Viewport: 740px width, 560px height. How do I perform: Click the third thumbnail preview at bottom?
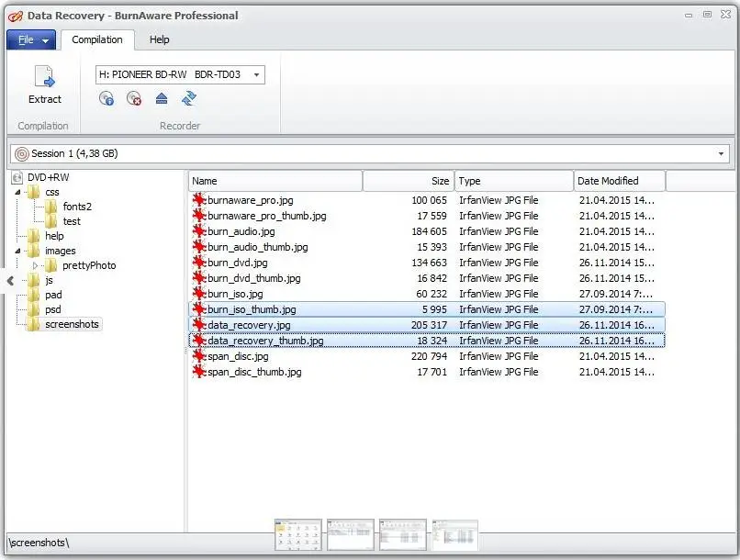coord(402,534)
